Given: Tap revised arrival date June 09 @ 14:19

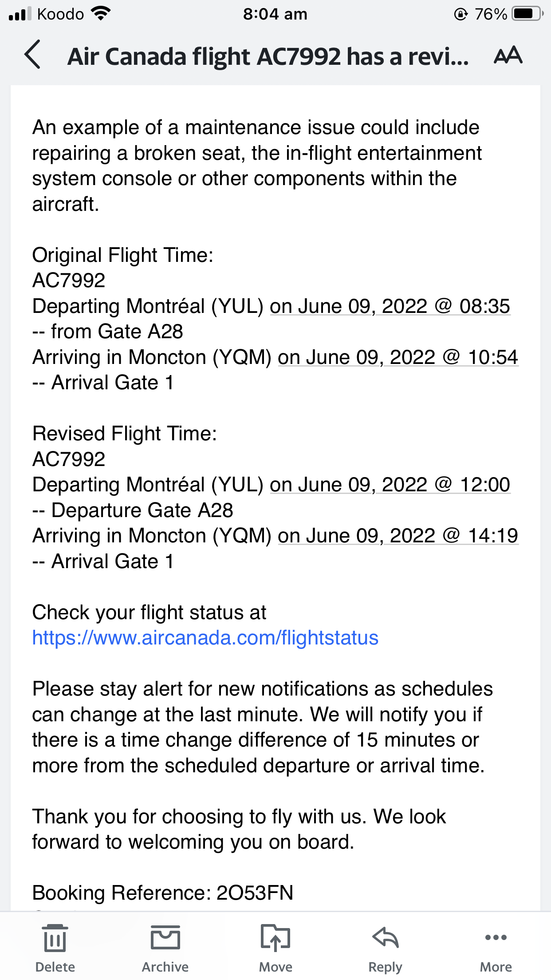Looking at the screenshot, I should [x=398, y=536].
